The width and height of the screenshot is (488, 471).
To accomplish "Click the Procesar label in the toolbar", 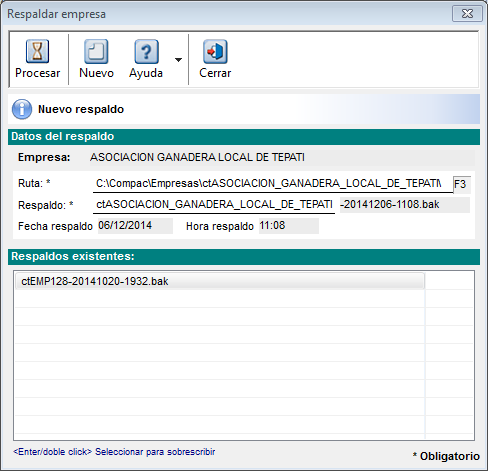I will [x=38, y=73].
